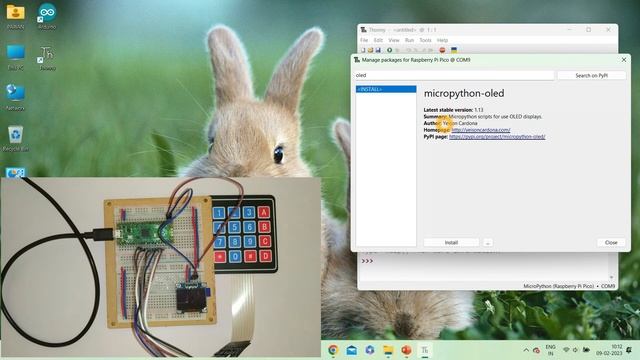Viewport: 640px width, 360px height.
Task: Open the Help menu in Thonny
Action: [x=442, y=40]
